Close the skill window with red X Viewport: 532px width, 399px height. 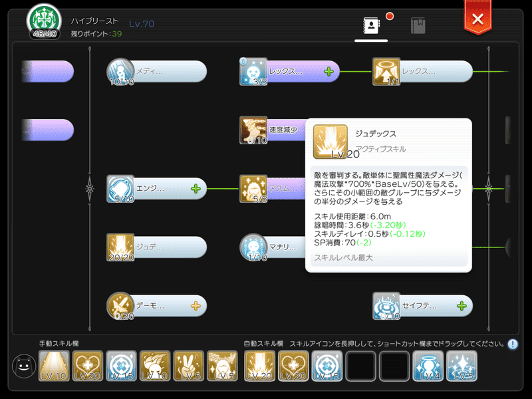click(477, 19)
